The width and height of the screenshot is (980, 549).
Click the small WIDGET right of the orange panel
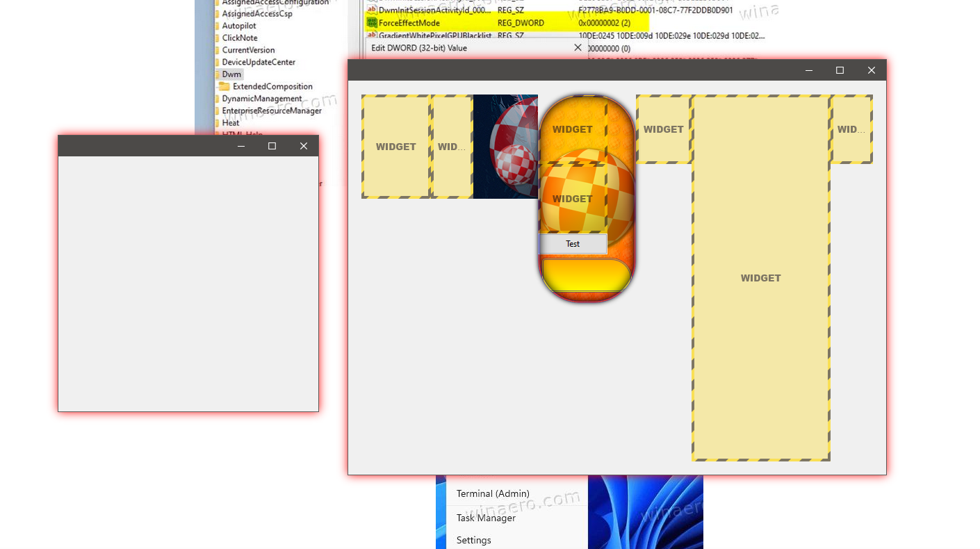664,129
